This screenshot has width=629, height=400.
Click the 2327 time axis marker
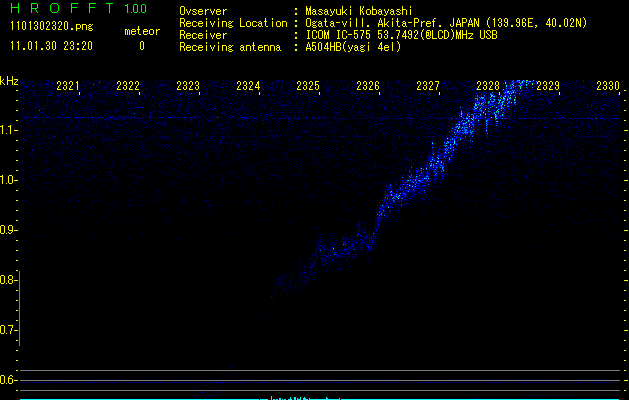pos(428,86)
